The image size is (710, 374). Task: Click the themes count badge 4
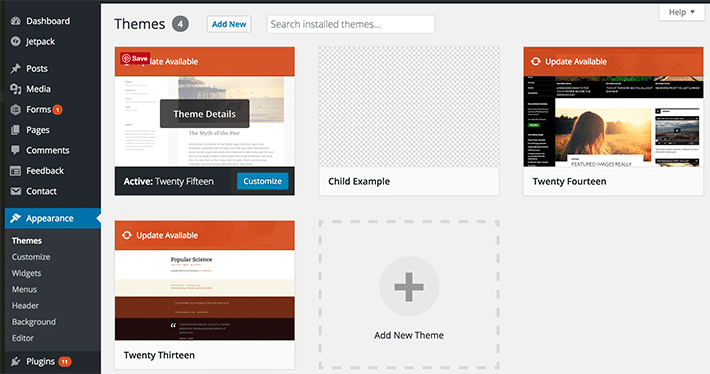180,24
